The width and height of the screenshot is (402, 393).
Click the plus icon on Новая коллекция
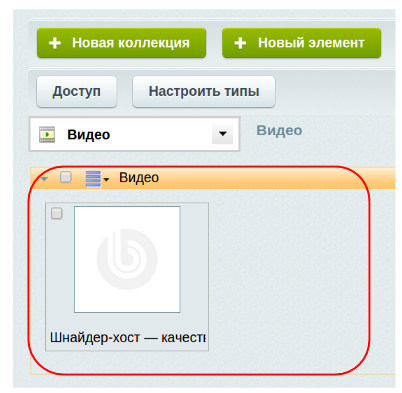point(55,43)
